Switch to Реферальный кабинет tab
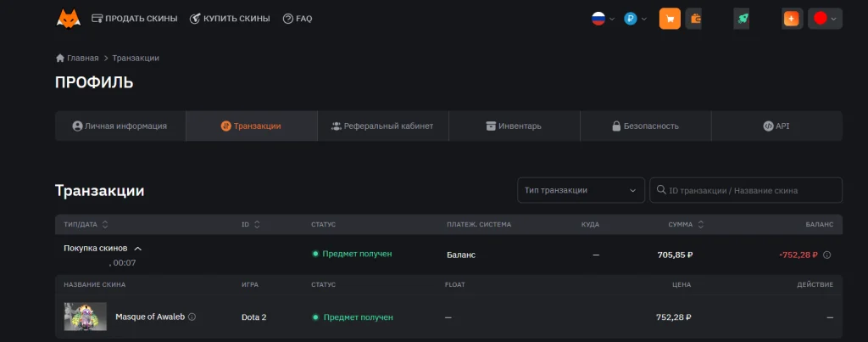 click(x=382, y=126)
